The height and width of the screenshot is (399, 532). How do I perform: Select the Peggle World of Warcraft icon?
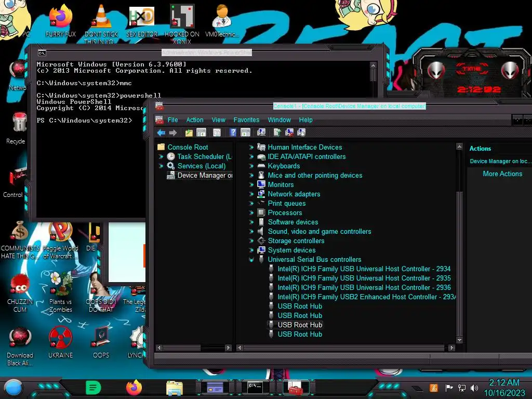60,241
